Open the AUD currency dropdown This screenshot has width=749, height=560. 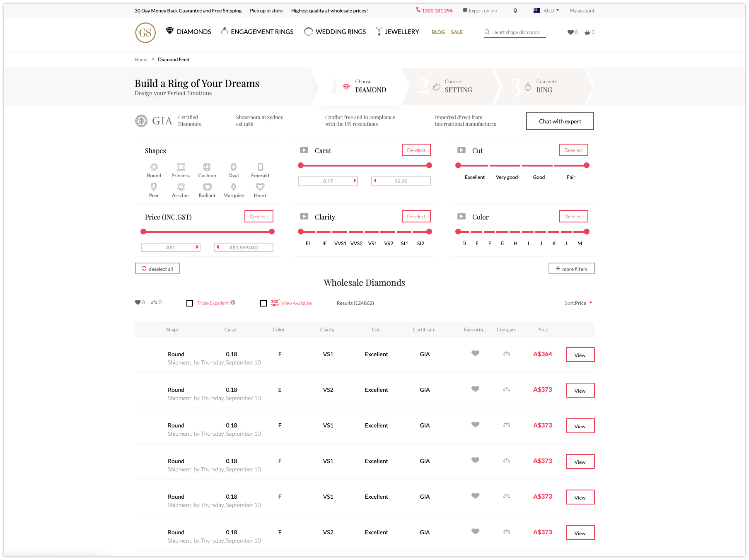[x=547, y=11]
